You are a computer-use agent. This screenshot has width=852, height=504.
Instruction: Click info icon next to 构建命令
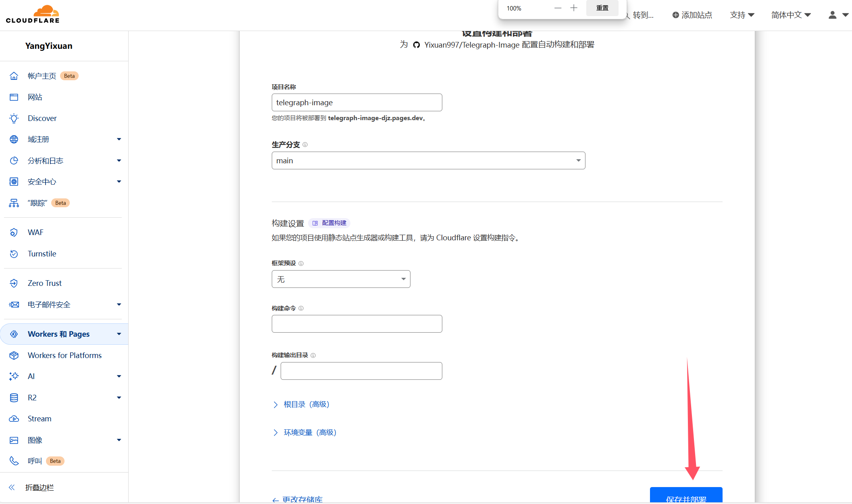[x=301, y=308]
